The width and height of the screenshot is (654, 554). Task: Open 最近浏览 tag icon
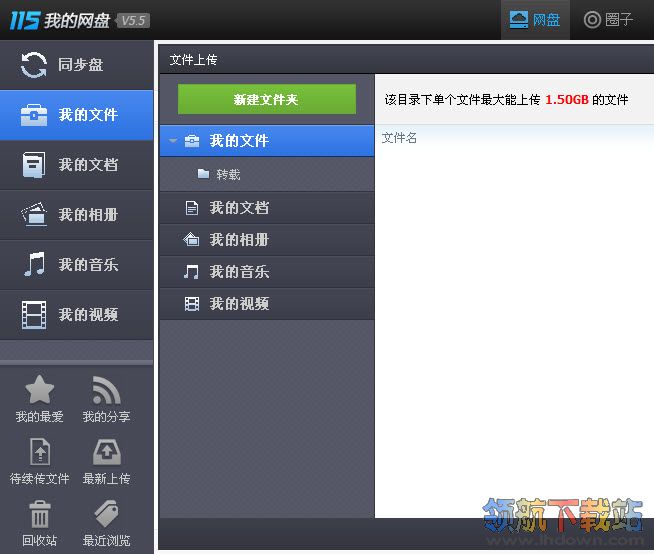pyautogui.click(x=107, y=514)
